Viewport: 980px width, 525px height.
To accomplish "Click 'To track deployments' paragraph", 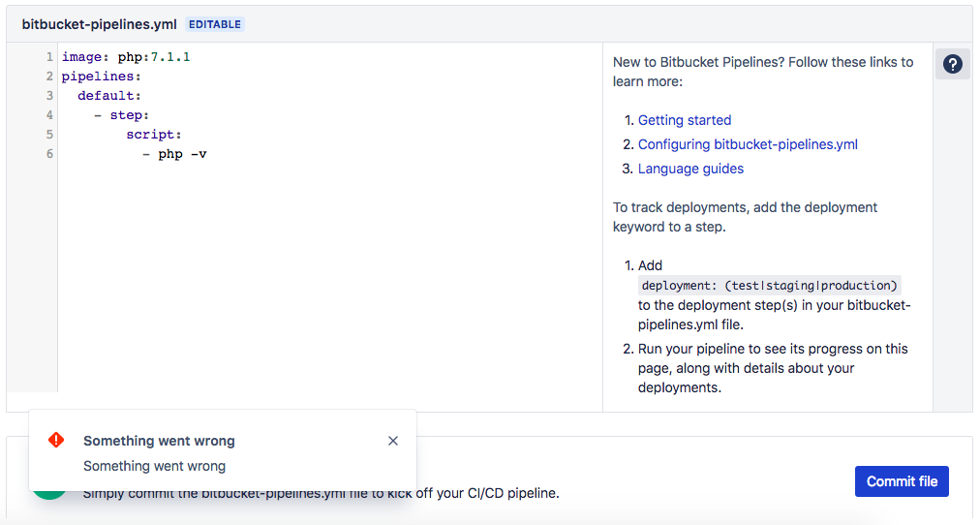I will [x=745, y=217].
